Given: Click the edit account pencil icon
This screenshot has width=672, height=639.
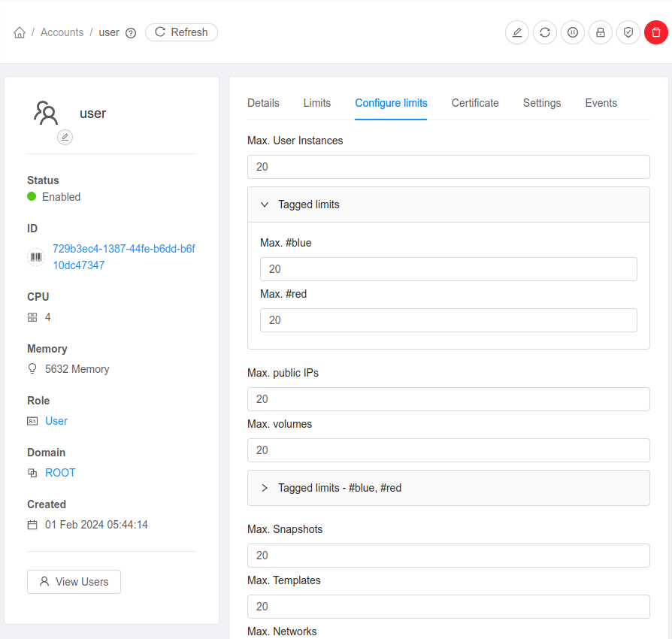Looking at the screenshot, I should (516, 32).
